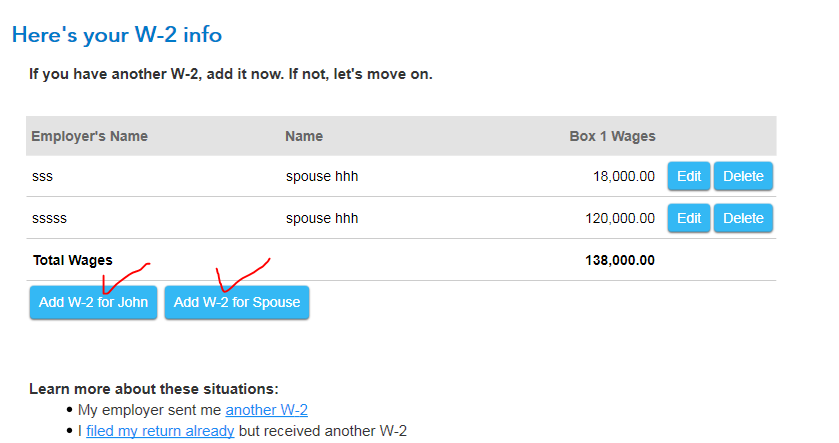Click the 120,000.00 wages amount
839x443 pixels.
tap(619, 218)
